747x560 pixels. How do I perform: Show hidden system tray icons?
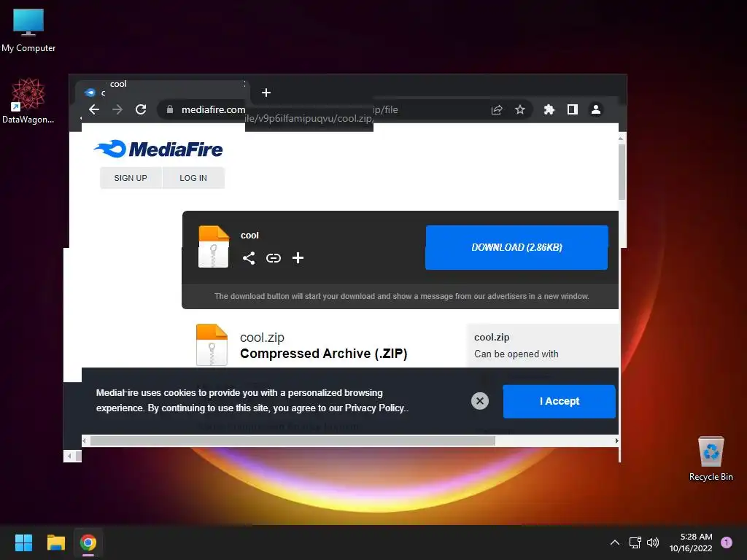click(614, 542)
